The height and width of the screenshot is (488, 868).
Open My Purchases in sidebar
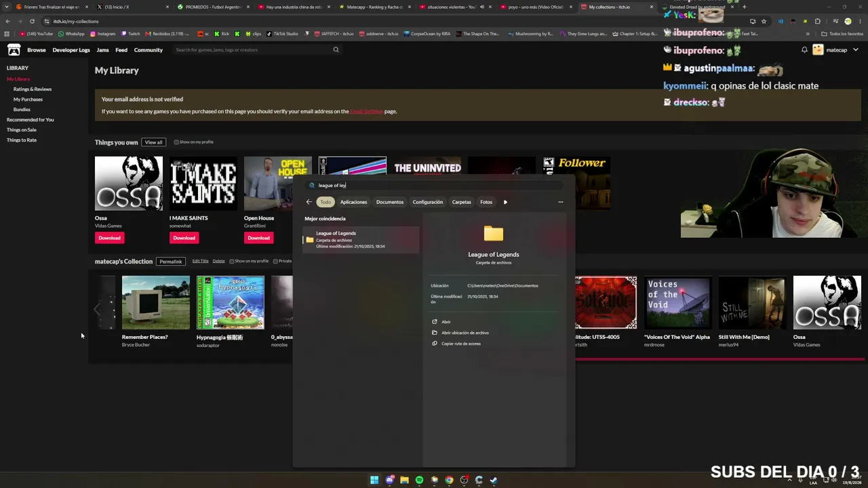[x=28, y=99]
